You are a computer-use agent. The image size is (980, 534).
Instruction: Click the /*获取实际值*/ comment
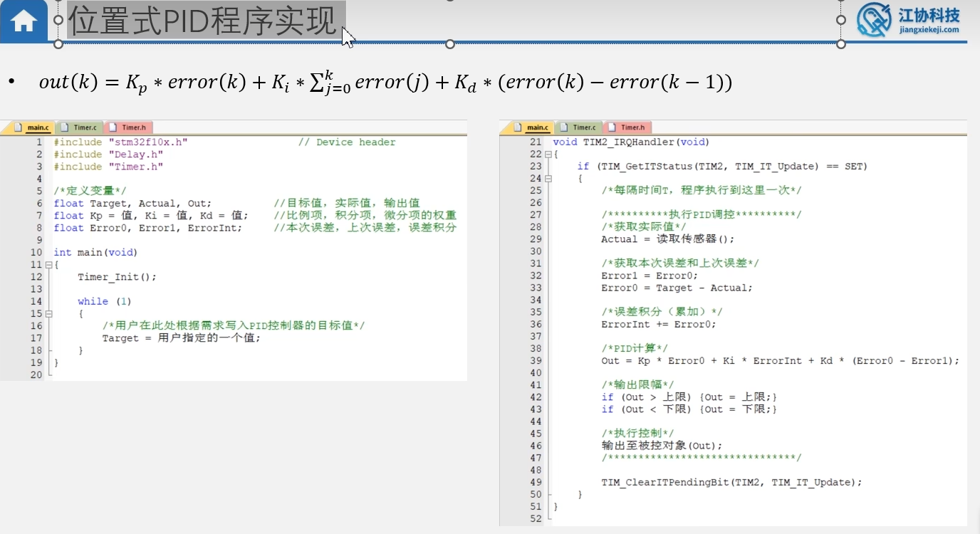tap(643, 227)
